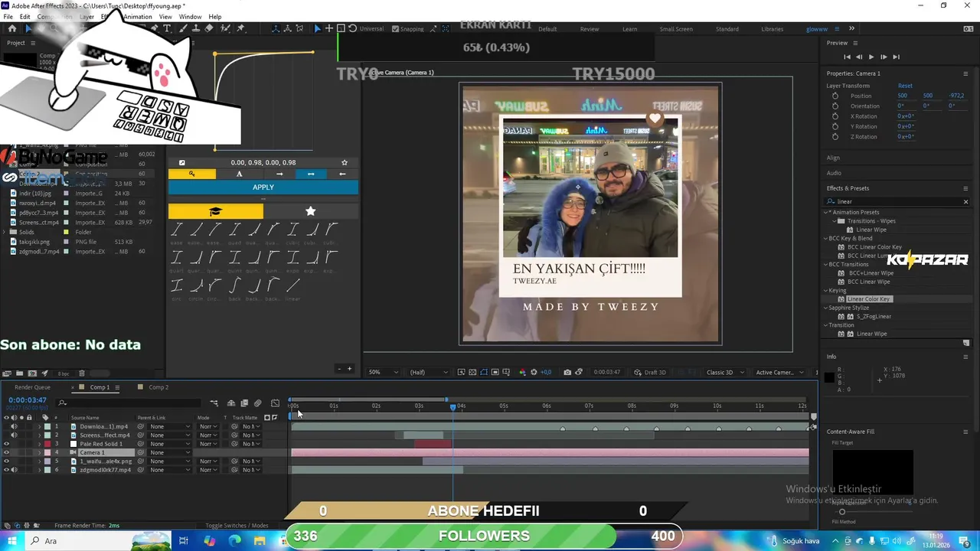Hide the Camera 1 layer

6,452
